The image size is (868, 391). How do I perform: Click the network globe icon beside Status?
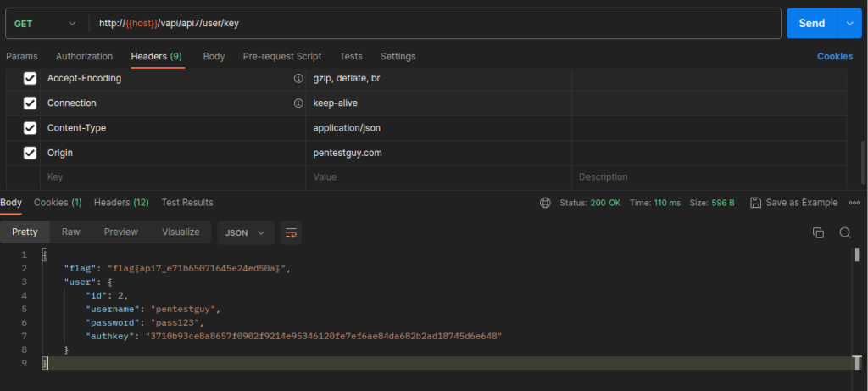[x=545, y=203]
